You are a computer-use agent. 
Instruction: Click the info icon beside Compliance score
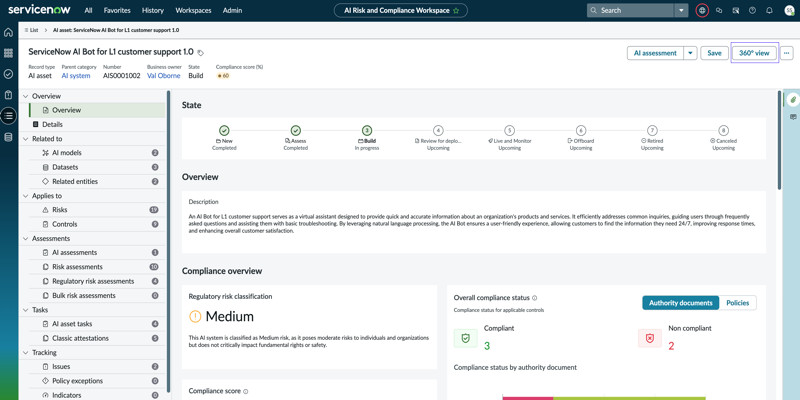pos(245,391)
